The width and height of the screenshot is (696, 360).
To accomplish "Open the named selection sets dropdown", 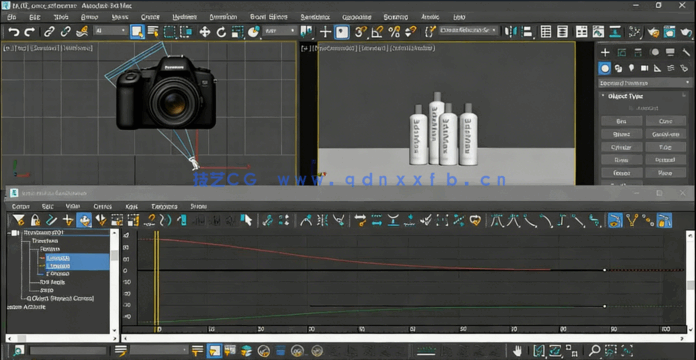I will point(469,30).
